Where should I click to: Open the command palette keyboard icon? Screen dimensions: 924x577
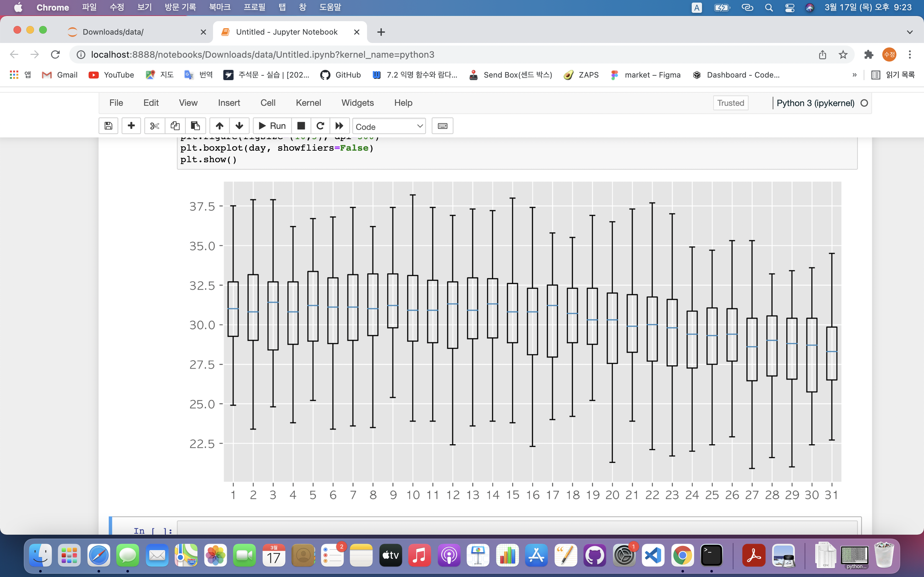point(442,126)
